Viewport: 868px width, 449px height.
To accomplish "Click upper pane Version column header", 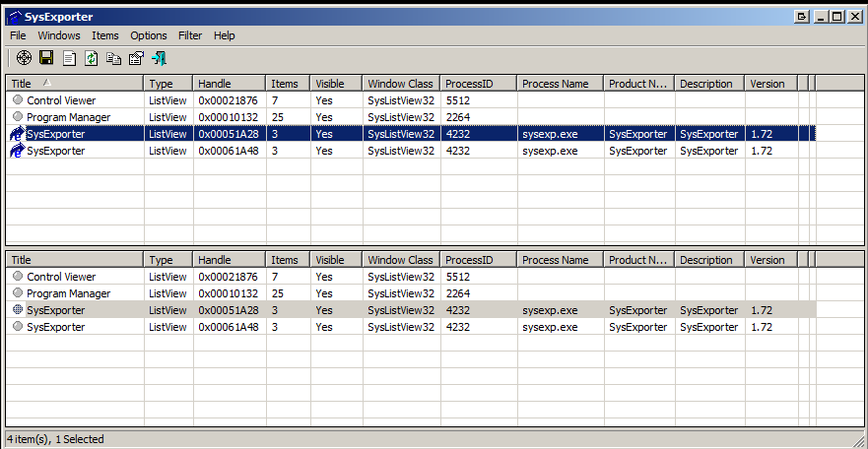I will tap(771, 84).
